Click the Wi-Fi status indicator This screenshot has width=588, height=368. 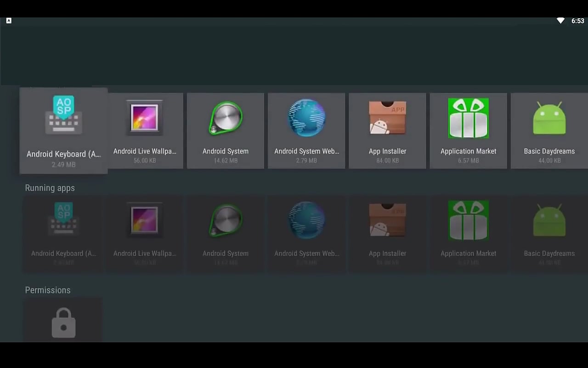(560, 20)
